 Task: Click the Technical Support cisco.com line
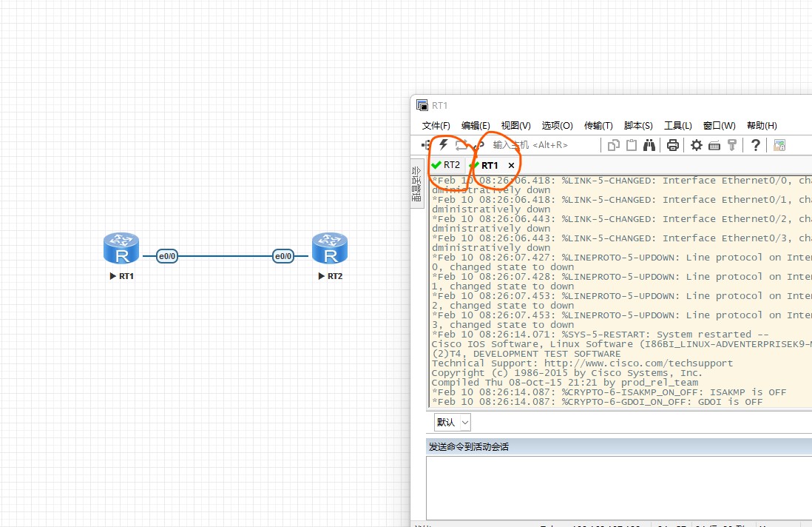point(583,363)
